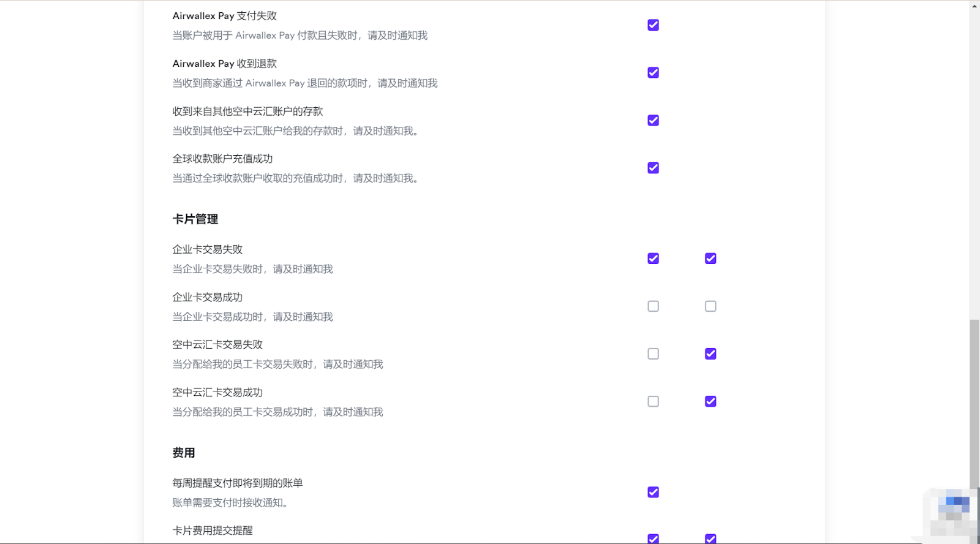The width and height of the screenshot is (980, 544).
Task: Enable right checkbox for 企业卡交易成功
Action: 710,306
